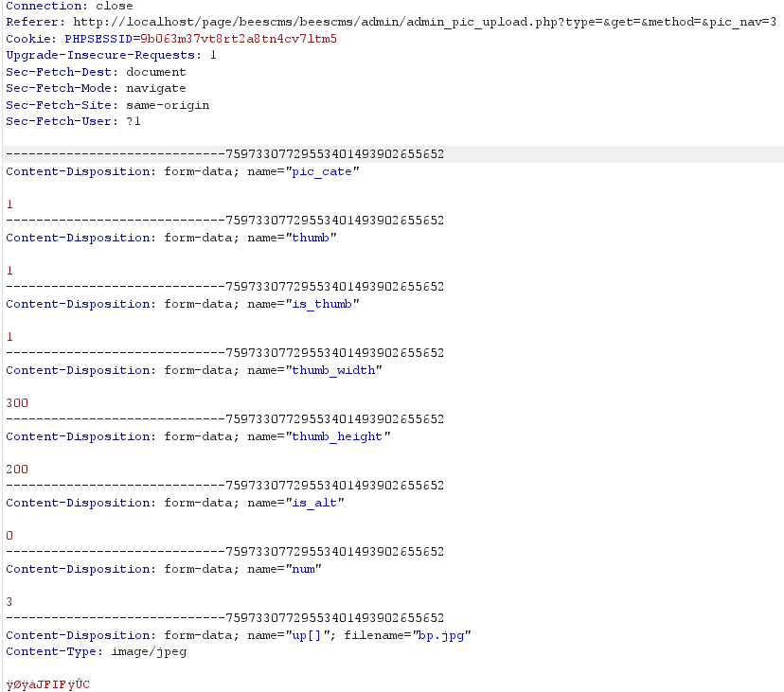
Task: Select the PHPSESSID cookie value
Action: point(239,39)
